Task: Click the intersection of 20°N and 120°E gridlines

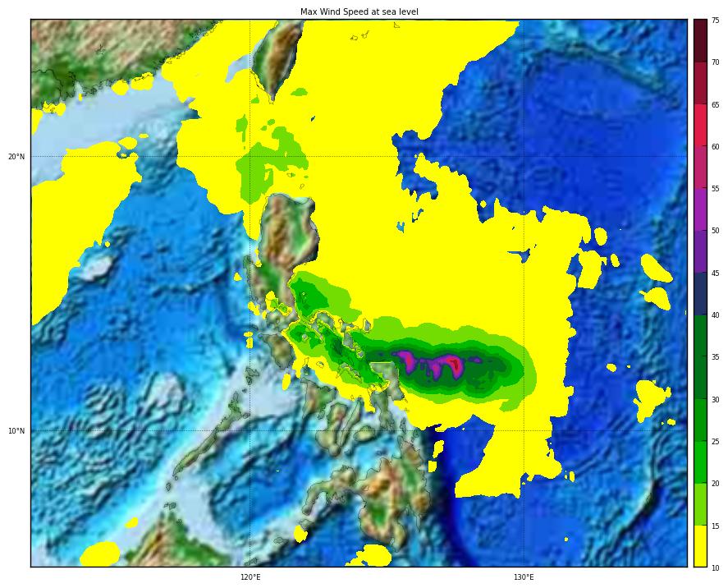Action: click(x=250, y=156)
